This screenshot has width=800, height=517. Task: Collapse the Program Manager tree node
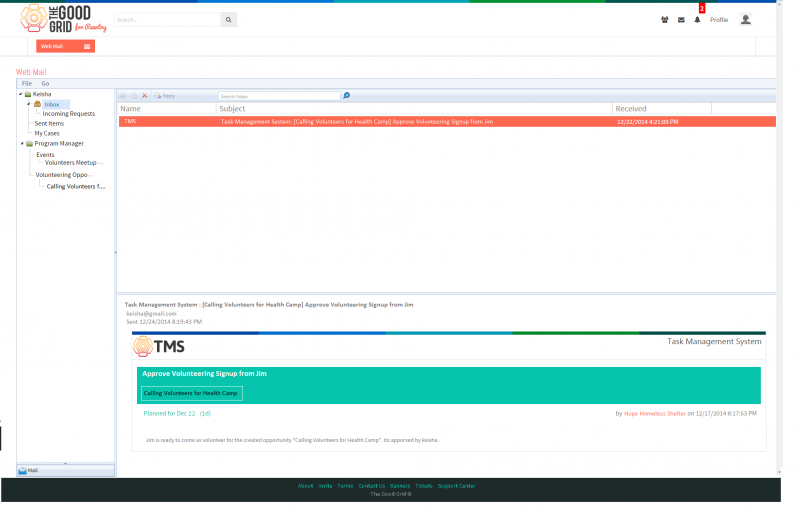pyautogui.click(x=22, y=143)
